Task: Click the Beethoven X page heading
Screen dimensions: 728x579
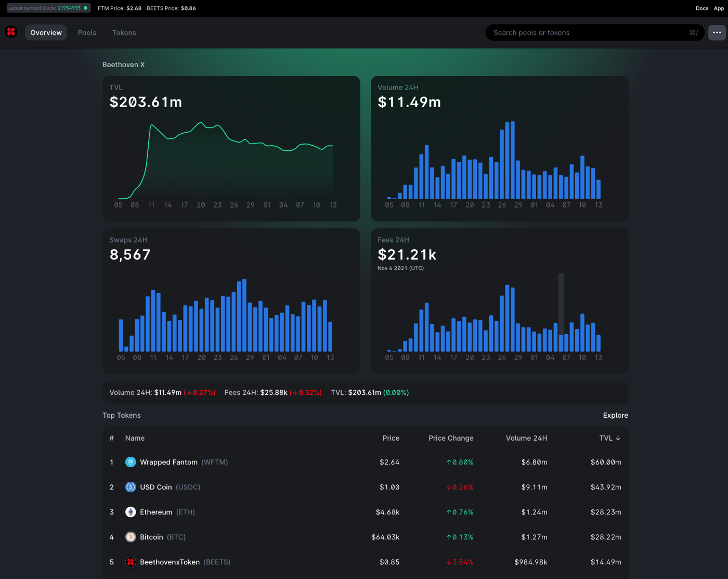Action: (x=124, y=65)
